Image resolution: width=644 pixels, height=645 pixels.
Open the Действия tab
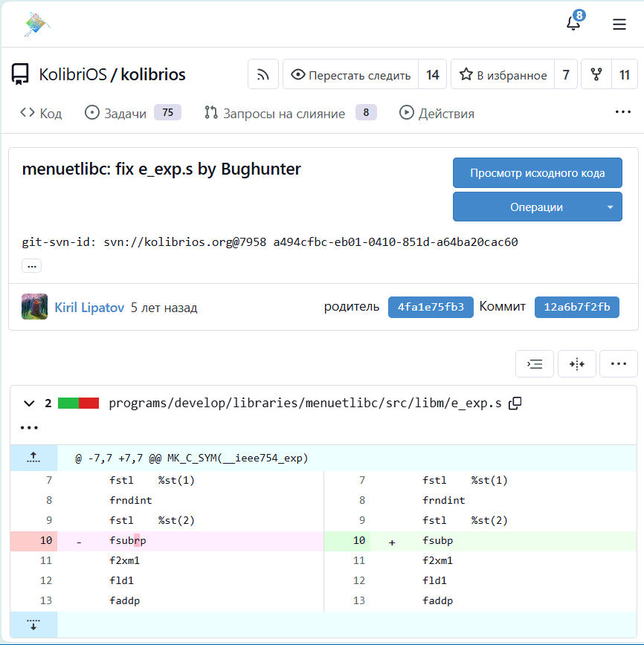click(437, 113)
